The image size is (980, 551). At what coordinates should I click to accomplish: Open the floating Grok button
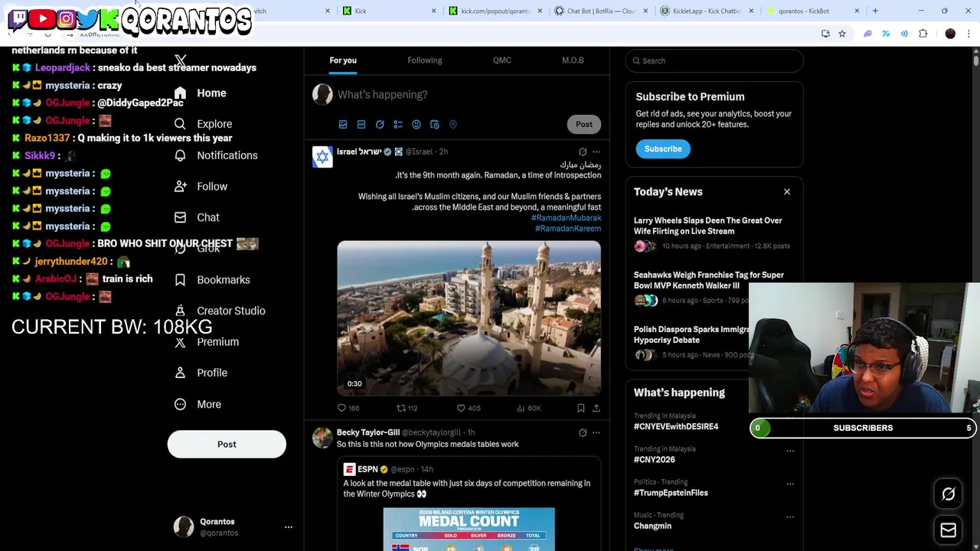click(x=948, y=494)
